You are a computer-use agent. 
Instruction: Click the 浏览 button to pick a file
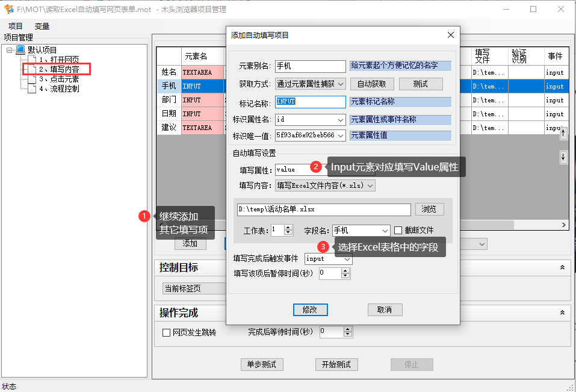[x=429, y=210]
